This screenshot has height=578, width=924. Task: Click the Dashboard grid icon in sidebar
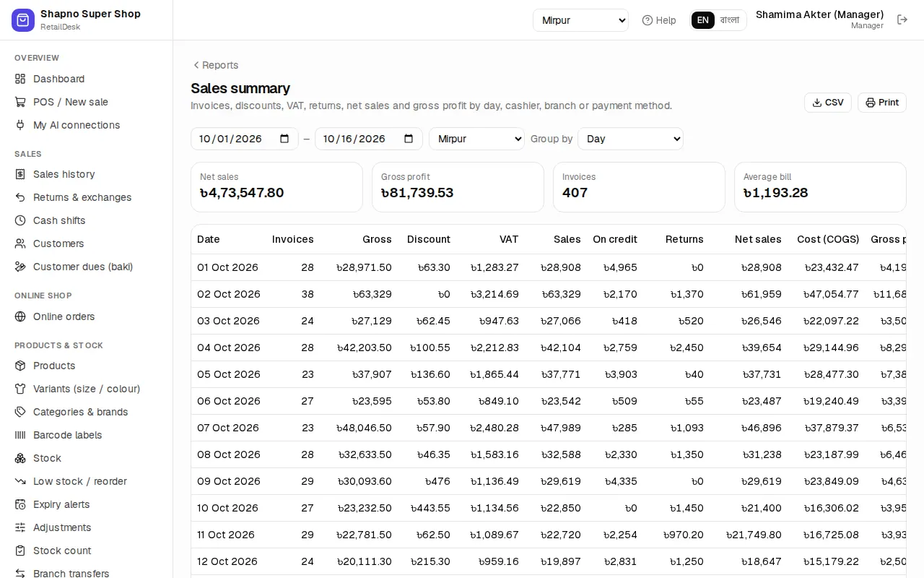pyautogui.click(x=20, y=79)
